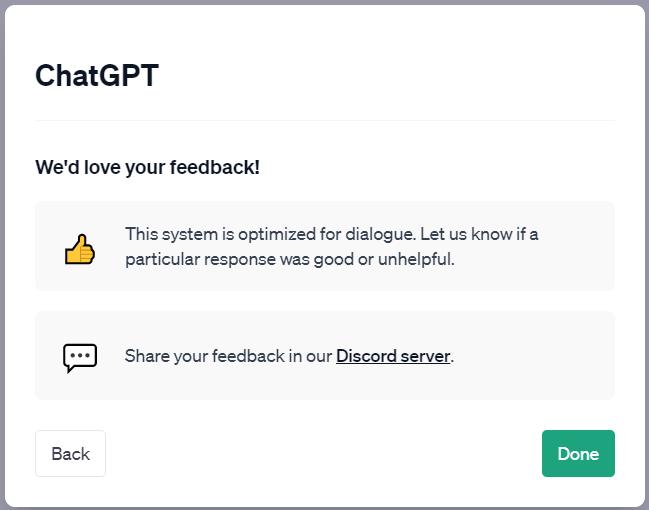
Task: Click the words "We'd love" in heading
Action: [x=77, y=167]
